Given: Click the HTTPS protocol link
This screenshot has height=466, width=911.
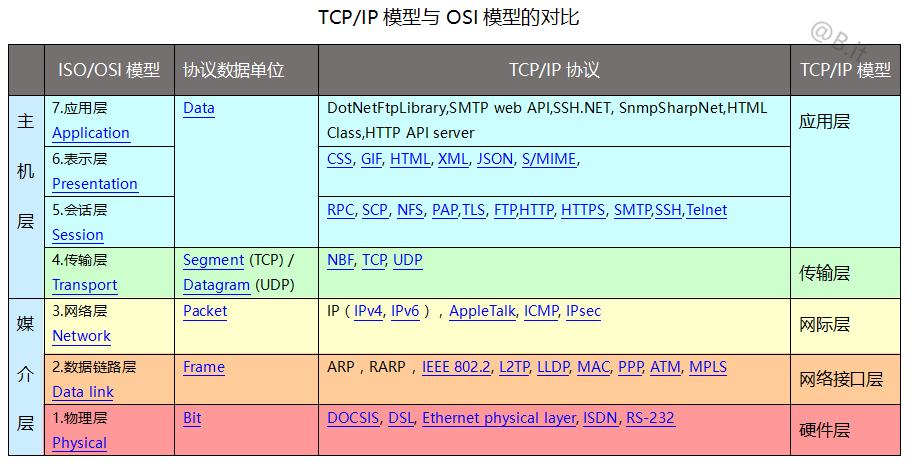Looking at the screenshot, I should [583, 210].
